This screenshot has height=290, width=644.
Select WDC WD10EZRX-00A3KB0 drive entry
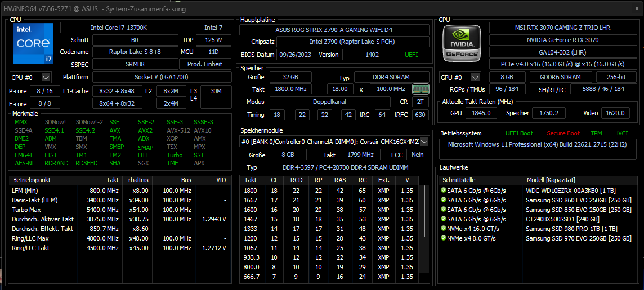pyautogui.click(x=538, y=191)
